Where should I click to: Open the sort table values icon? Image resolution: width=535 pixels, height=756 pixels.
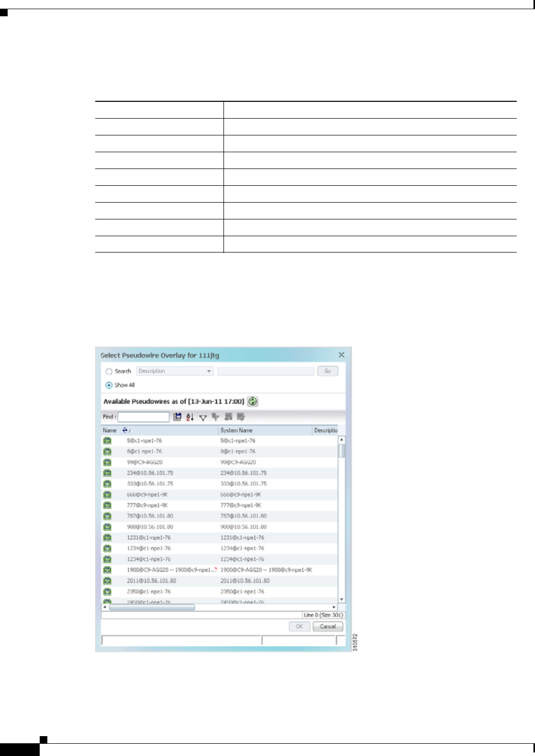[x=190, y=417]
